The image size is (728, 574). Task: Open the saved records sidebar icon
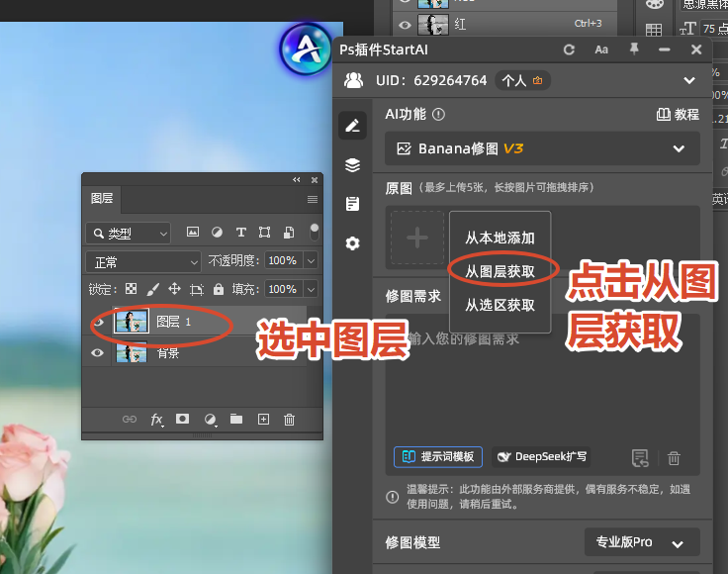click(352, 204)
